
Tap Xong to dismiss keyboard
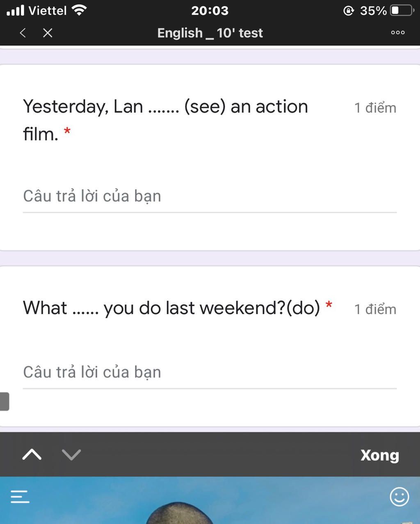379,455
